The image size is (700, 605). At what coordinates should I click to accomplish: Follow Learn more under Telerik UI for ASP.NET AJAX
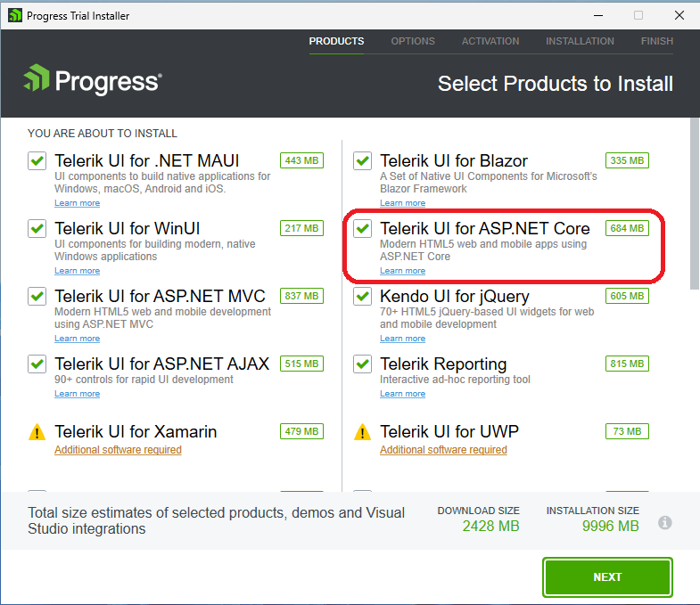click(x=78, y=394)
